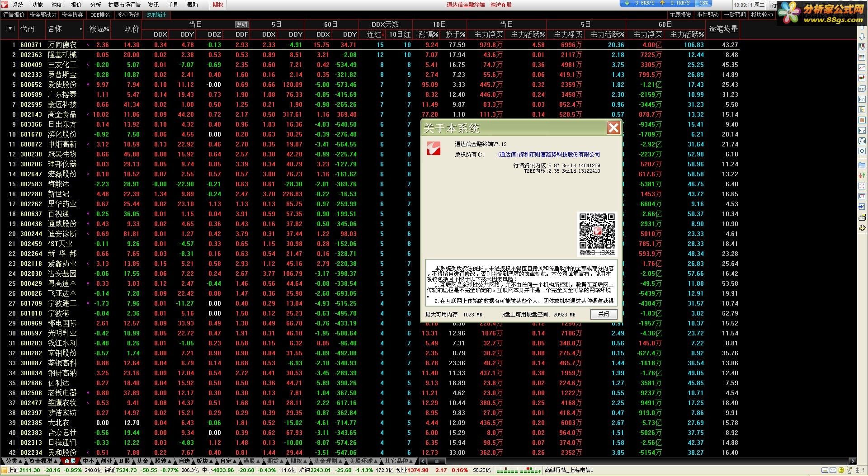Click the F12 icon in right sidebar
Viewport: 868px width, 476px height.
pyautogui.click(x=862, y=130)
